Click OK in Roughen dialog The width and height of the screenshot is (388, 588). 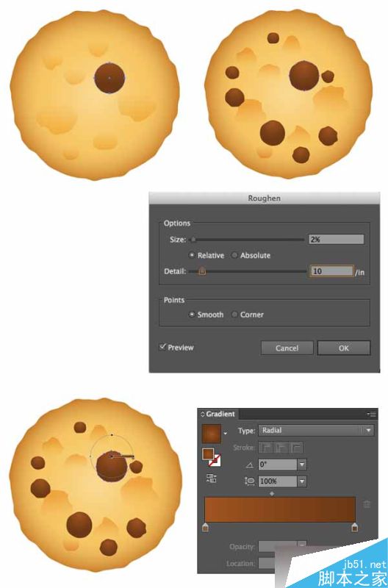click(x=344, y=348)
